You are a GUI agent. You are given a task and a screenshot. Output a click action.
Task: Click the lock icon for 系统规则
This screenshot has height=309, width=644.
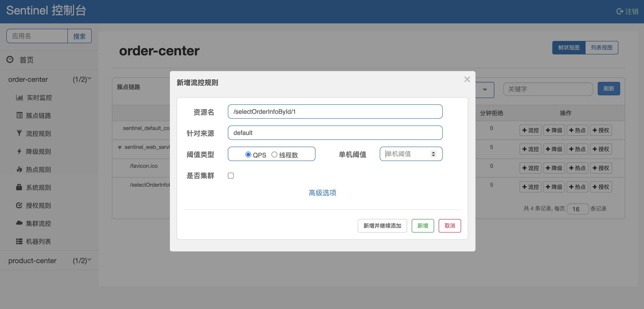[x=19, y=187]
